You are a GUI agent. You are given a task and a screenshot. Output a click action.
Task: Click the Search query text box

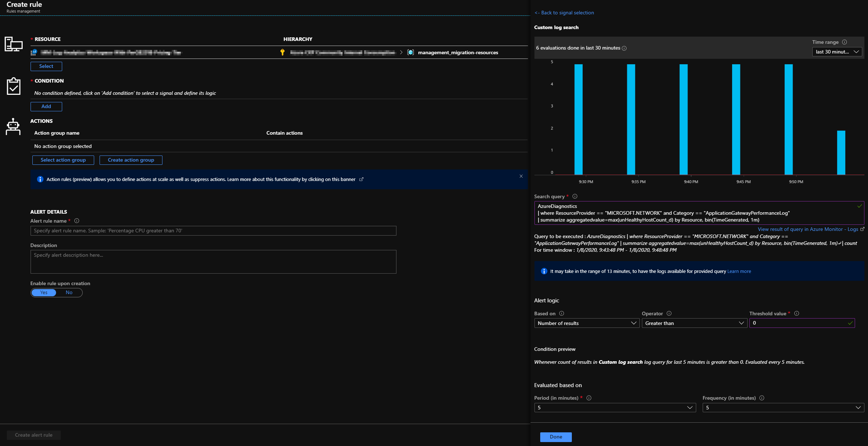click(x=699, y=213)
